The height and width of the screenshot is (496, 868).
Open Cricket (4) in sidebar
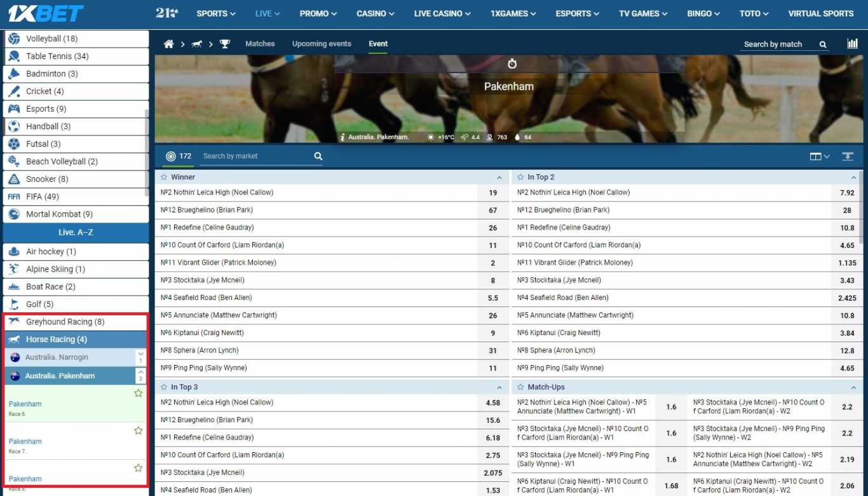point(76,92)
